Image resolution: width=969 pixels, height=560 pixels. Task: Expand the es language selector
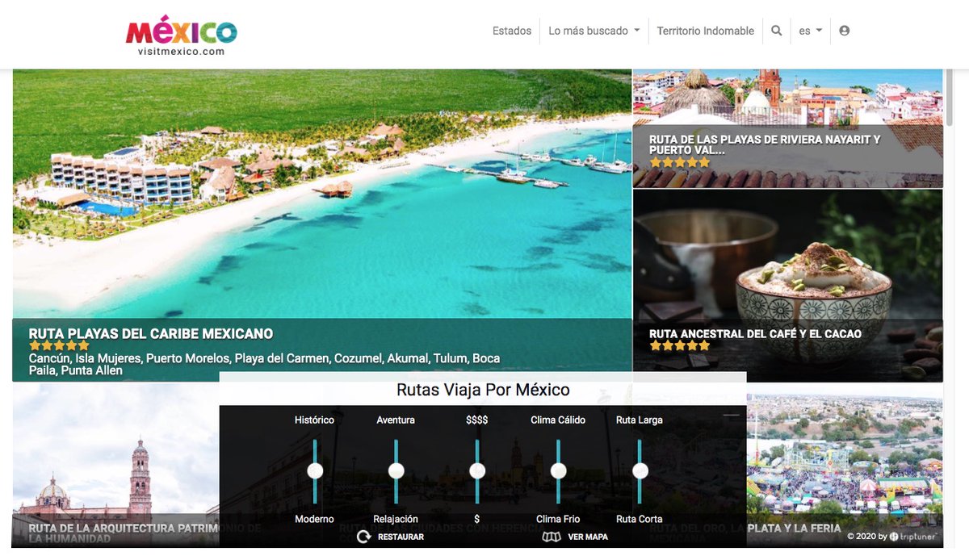809,30
